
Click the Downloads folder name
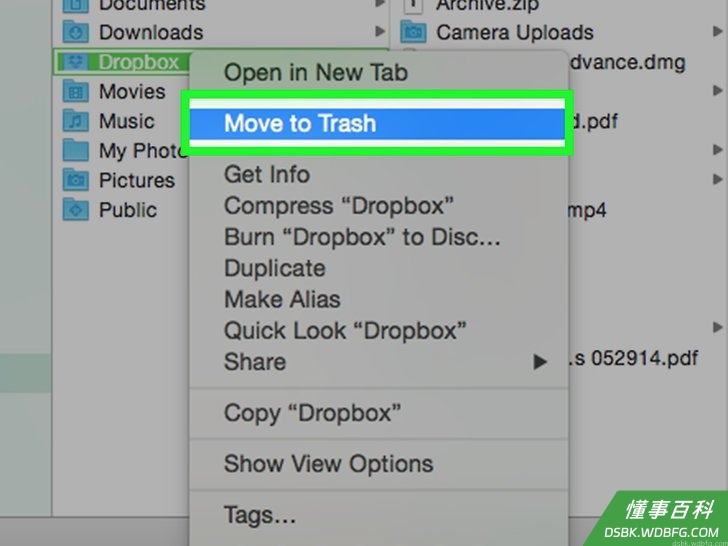[151, 32]
